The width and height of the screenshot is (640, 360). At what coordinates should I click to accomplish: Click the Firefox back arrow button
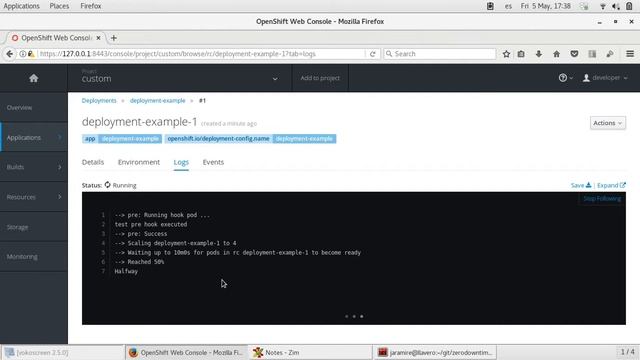tap(10, 54)
